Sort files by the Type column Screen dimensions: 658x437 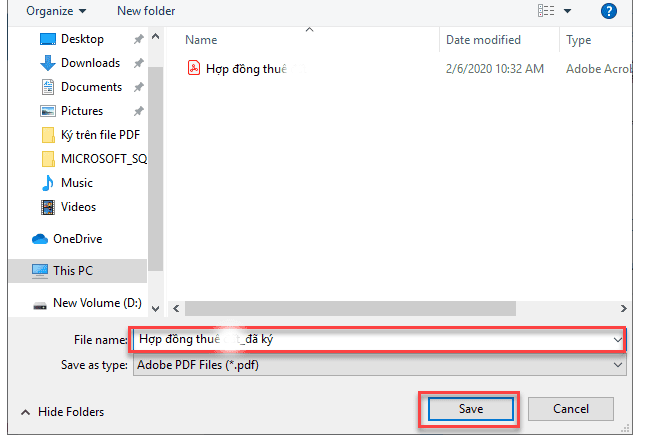pyautogui.click(x=579, y=40)
